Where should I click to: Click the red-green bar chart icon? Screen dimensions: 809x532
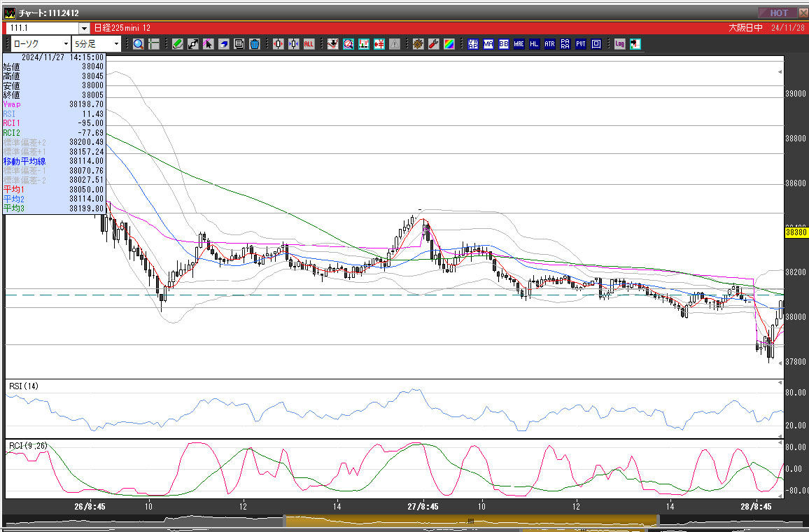[364, 44]
